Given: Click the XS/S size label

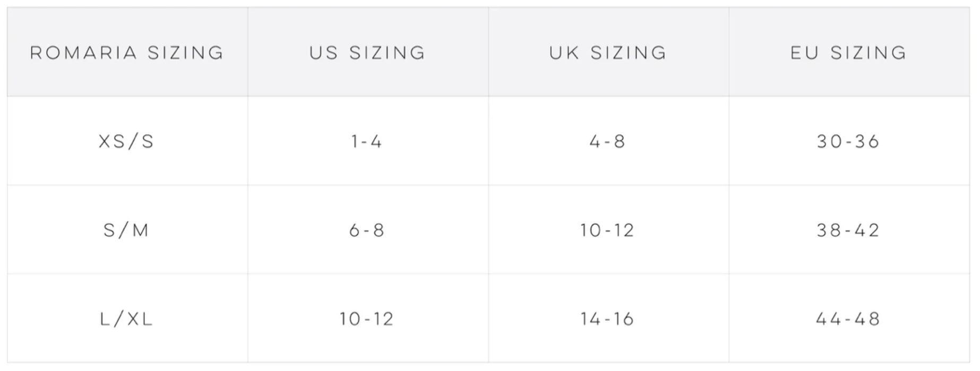Looking at the screenshot, I should [x=127, y=141].
